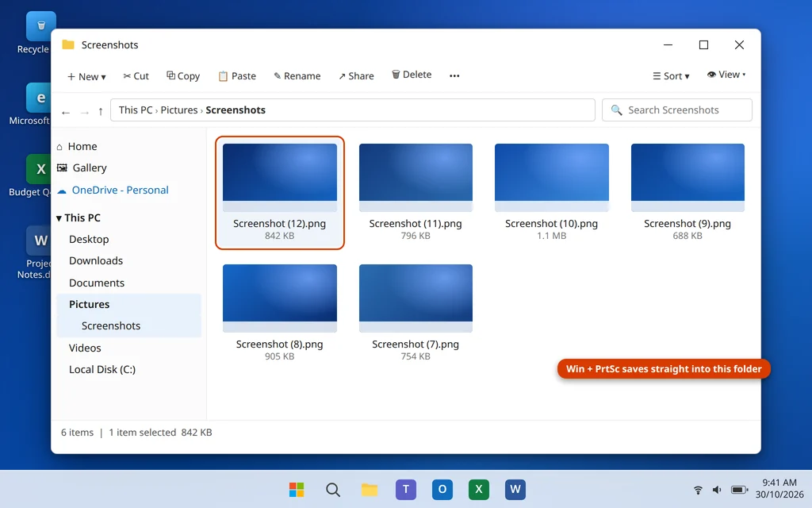Screen dimensions: 812x508
Task: Select the Screenshot (8).png thumbnail
Action: point(280,298)
